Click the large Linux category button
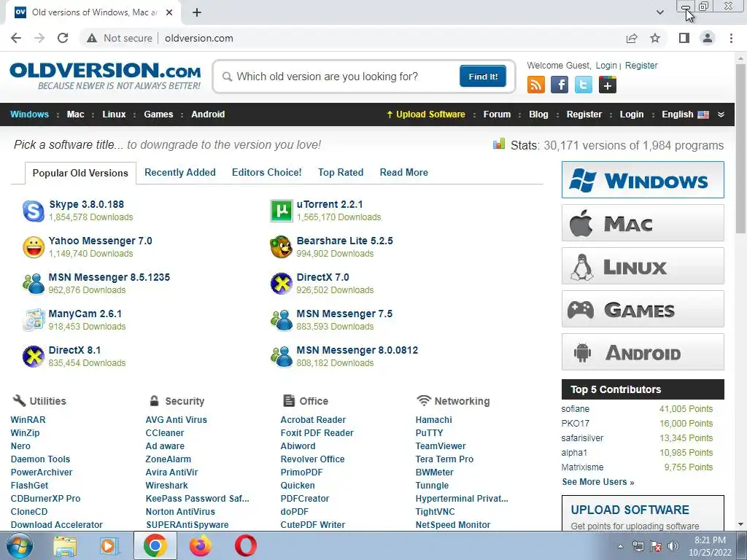The image size is (747, 560). coord(643,265)
